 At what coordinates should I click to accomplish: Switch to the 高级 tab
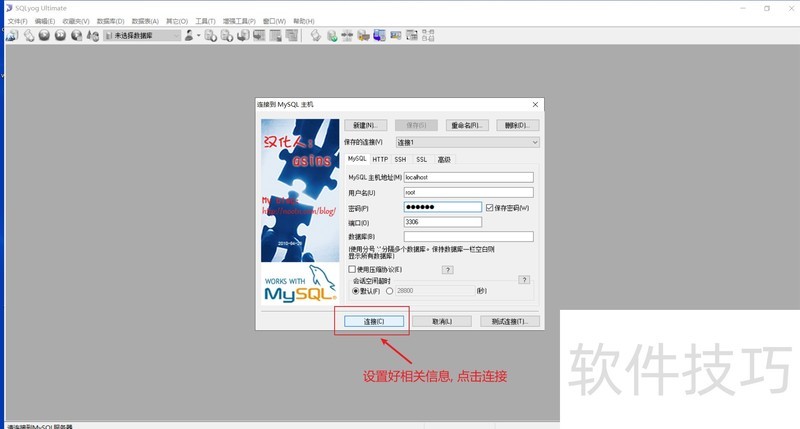pos(444,160)
